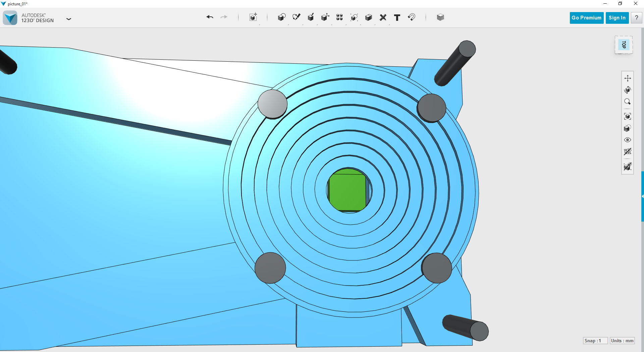Expand the side panel on the right edge
The height and width of the screenshot is (352, 644).
click(643, 196)
